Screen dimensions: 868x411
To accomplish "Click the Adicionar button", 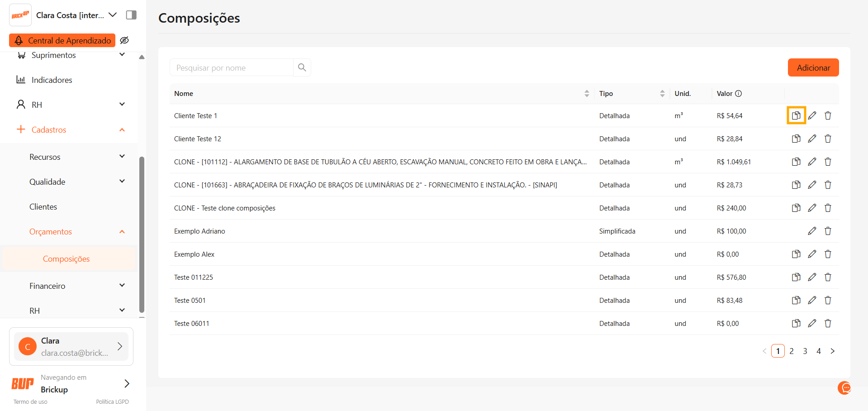I will click(x=813, y=67).
